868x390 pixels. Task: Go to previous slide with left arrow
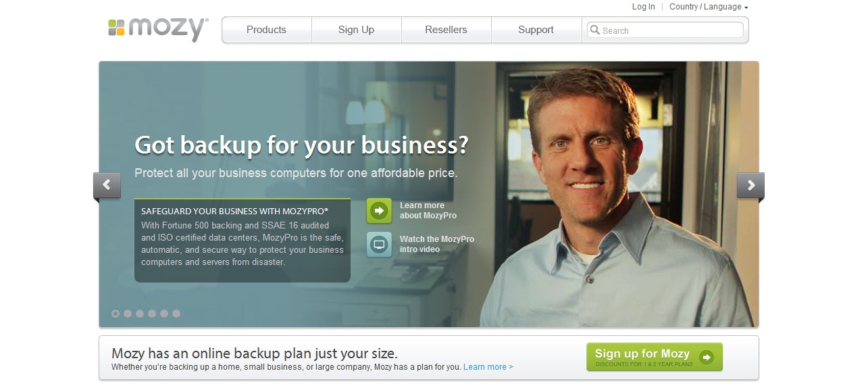[107, 185]
